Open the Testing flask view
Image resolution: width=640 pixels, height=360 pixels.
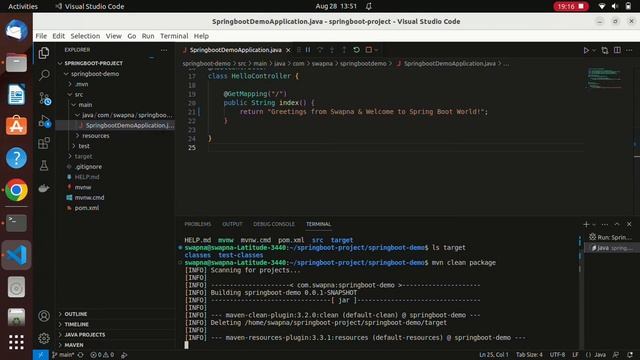44,165
